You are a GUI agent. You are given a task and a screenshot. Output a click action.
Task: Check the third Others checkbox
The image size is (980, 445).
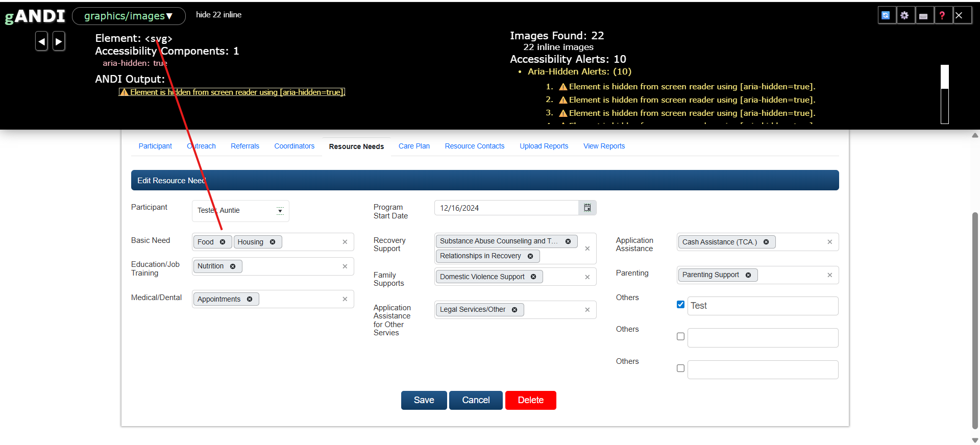tap(680, 368)
